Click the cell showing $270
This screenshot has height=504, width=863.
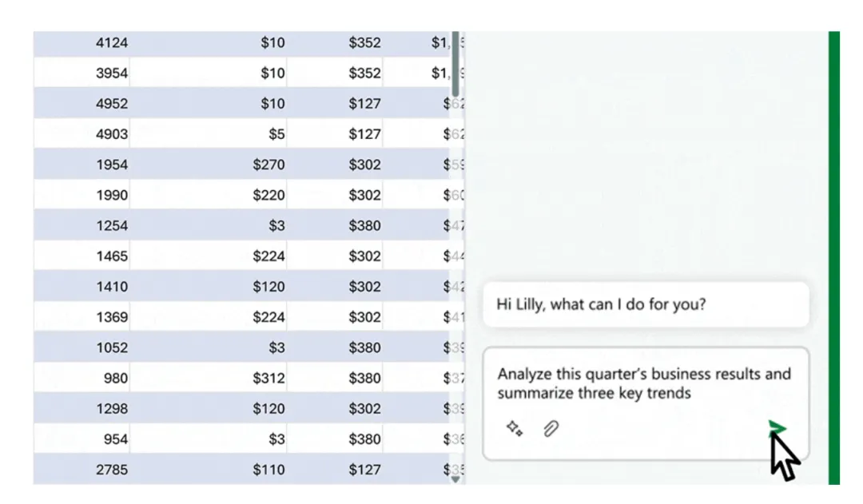point(268,165)
